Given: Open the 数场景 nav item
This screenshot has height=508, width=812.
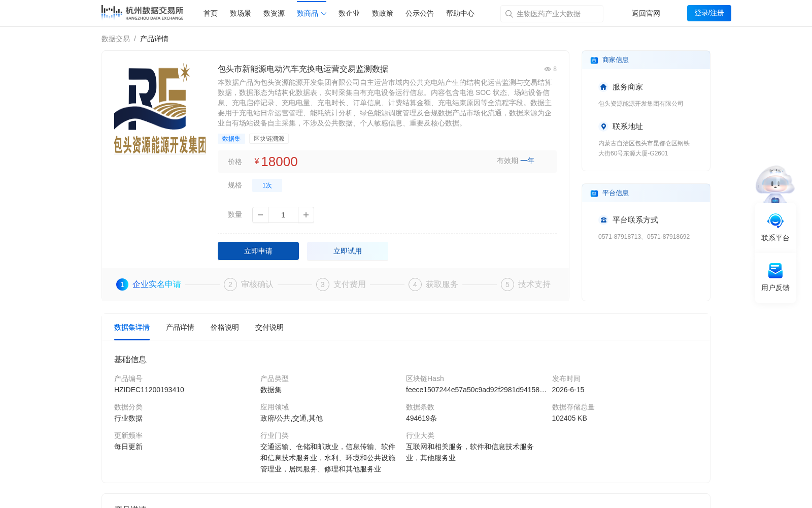Looking at the screenshot, I should pyautogui.click(x=241, y=14).
